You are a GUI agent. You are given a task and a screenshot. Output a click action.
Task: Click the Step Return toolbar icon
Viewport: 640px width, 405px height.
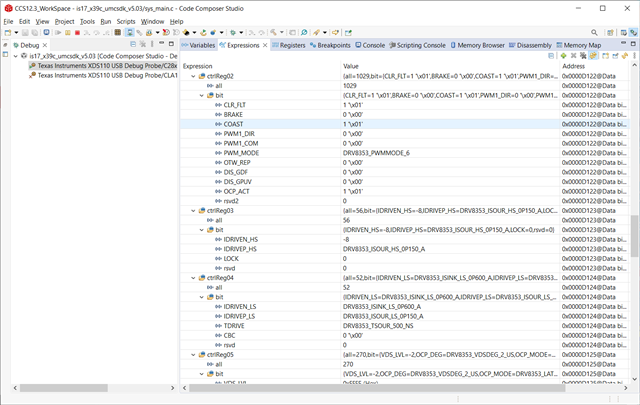tap(107, 32)
